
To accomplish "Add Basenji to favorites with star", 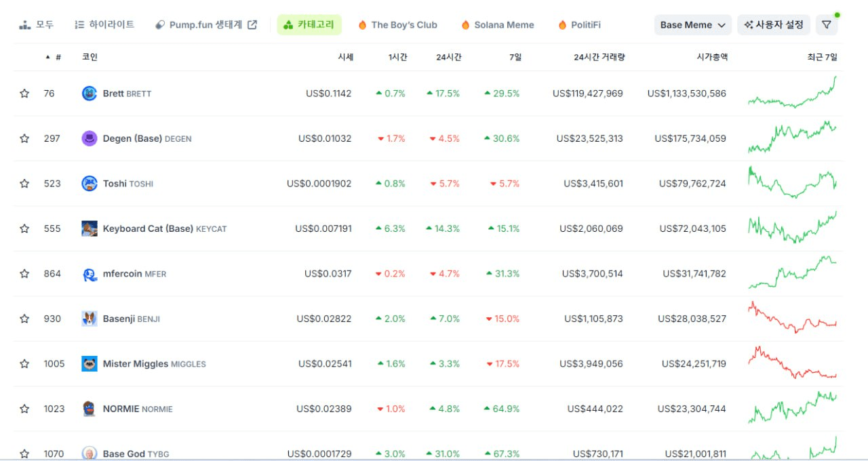I will click(24, 319).
